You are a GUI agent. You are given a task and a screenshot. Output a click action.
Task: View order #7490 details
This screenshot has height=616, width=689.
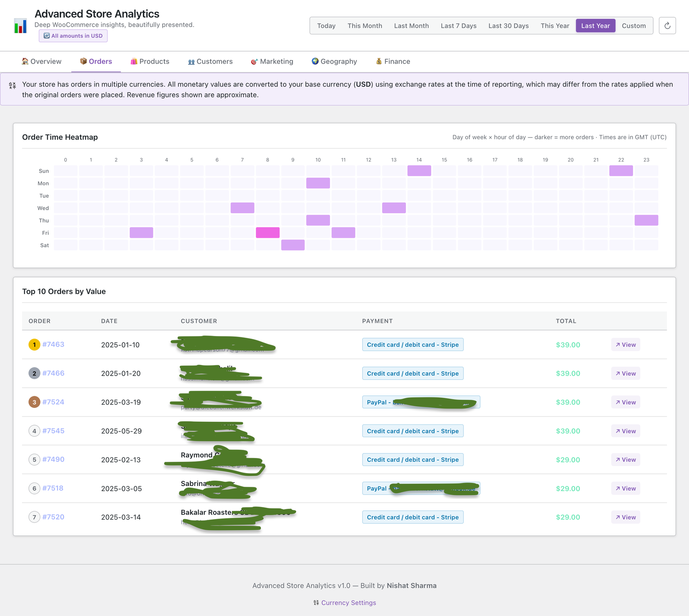coord(626,460)
